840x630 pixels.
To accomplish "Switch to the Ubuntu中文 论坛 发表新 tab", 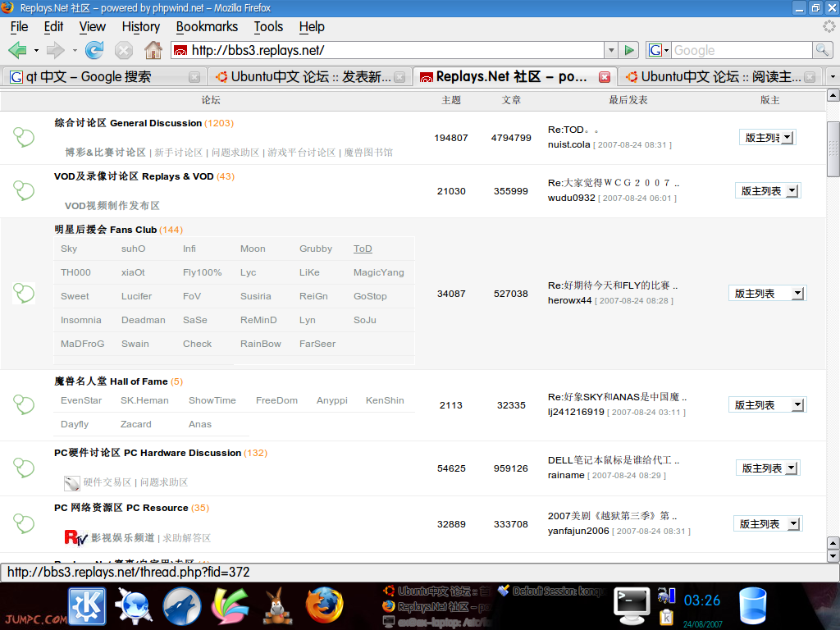I will pos(309,77).
